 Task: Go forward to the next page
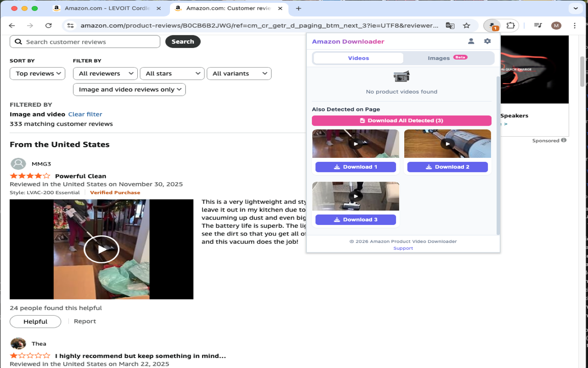(x=30, y=26)
